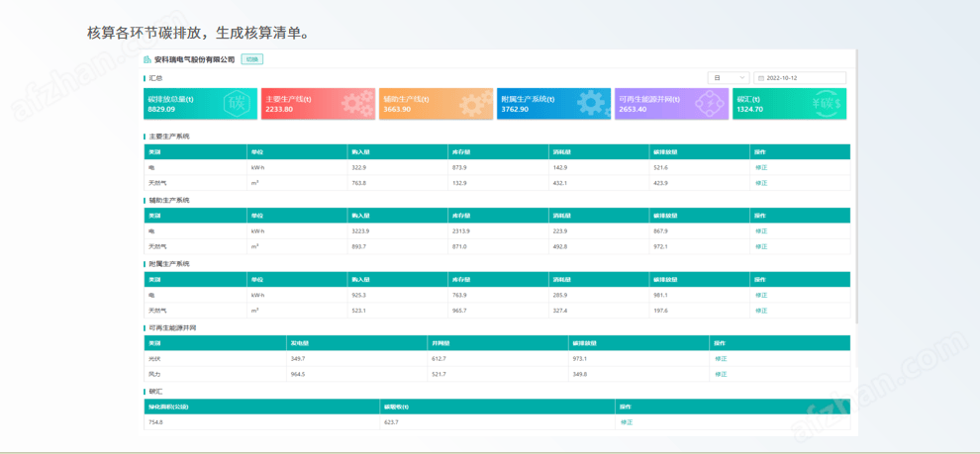Click consumption value 327.4
This screenshot has width=980, height=454.
pos(560,311)
